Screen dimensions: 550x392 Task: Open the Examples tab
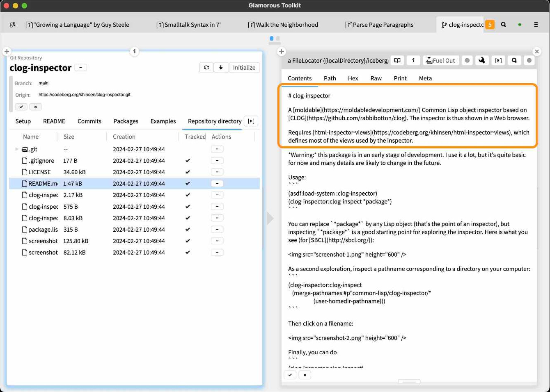[163, 121]
